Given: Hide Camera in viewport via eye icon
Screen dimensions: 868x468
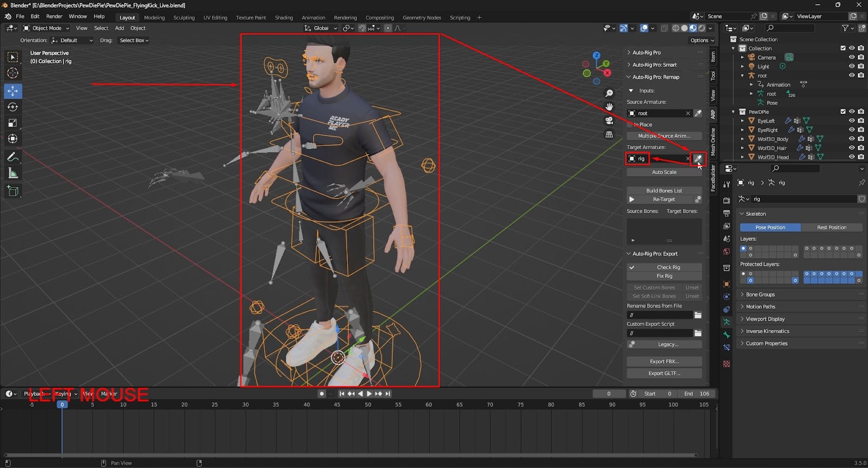Looking at the screenshot, I should point(852,57).
